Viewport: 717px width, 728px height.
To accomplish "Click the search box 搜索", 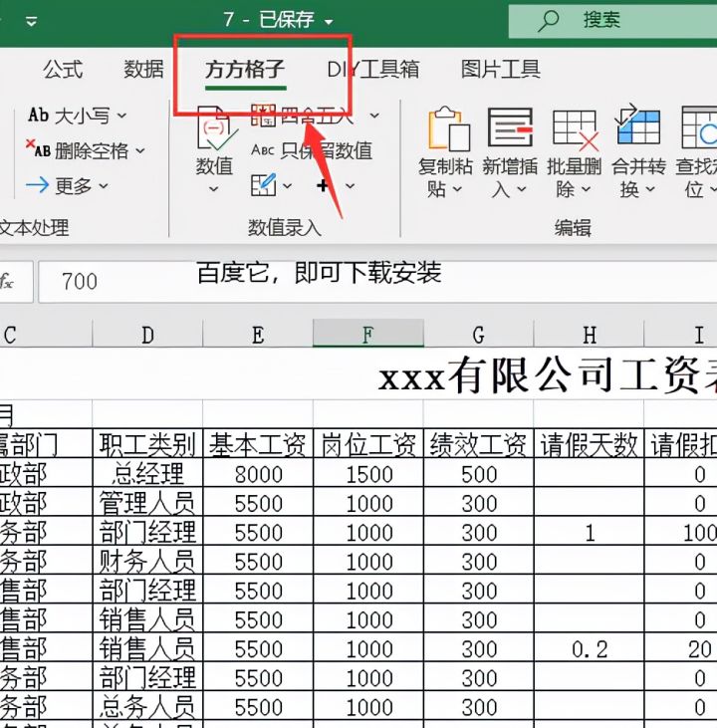I will 613,21.
